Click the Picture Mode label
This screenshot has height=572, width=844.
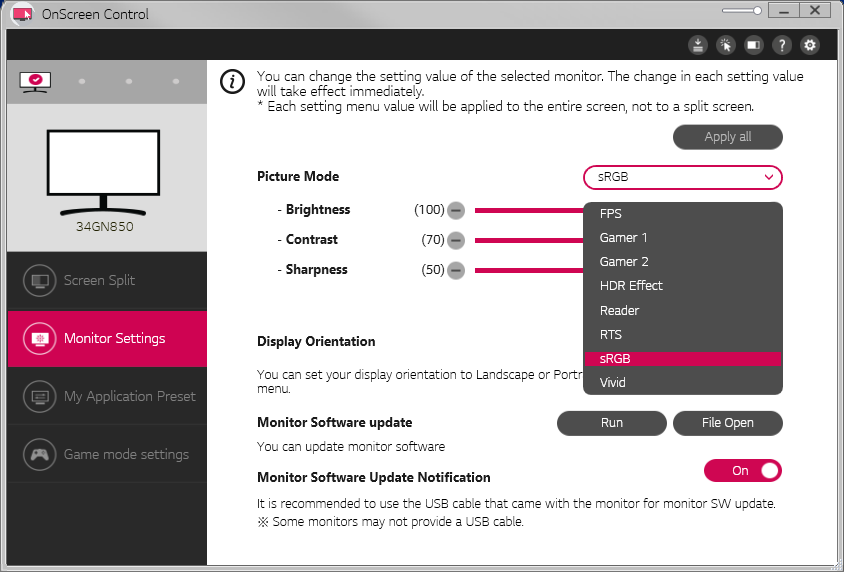click(x=298, y=176)
